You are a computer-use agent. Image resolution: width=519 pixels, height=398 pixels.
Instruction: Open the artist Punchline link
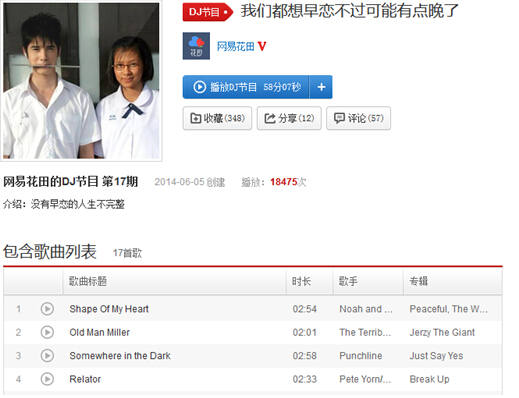point(361,356)
